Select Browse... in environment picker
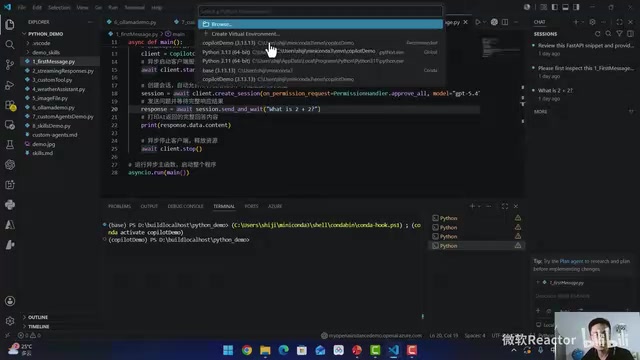 coord(320,24)
